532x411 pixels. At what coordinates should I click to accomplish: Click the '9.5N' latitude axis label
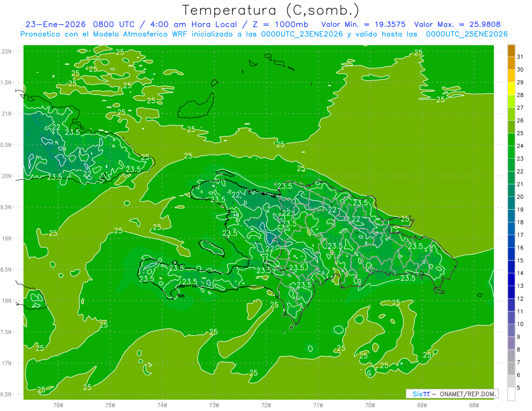click(6, 207)
